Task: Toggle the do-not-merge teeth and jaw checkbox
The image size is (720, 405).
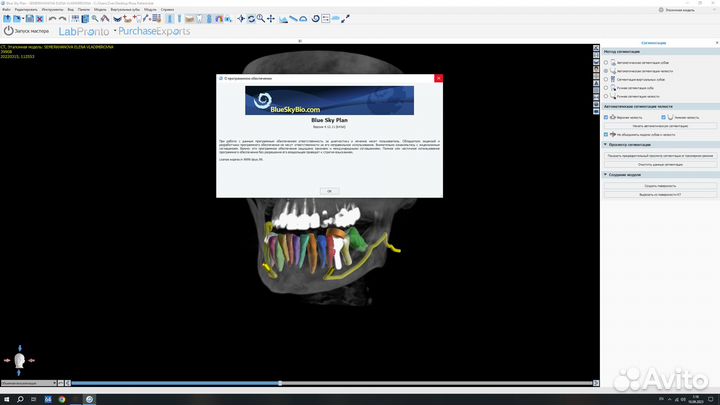Action: pos(606,135)
